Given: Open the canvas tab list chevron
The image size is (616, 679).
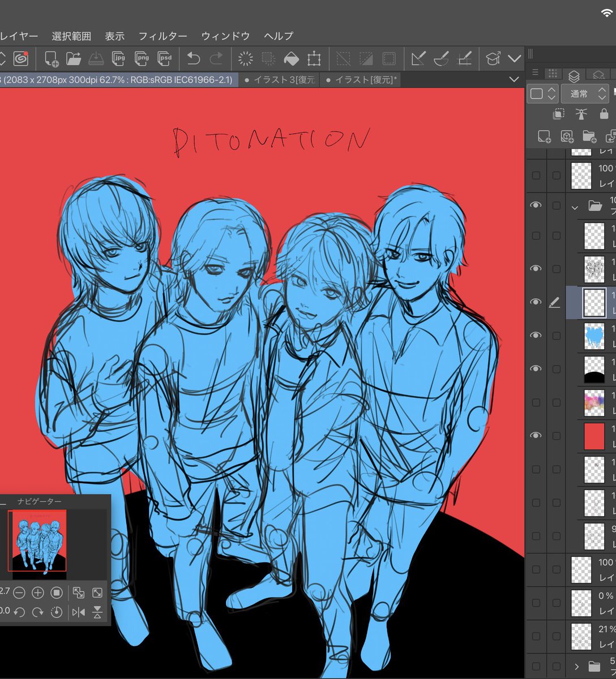Looking at the screenshot, I should click(x=514, y=80).
